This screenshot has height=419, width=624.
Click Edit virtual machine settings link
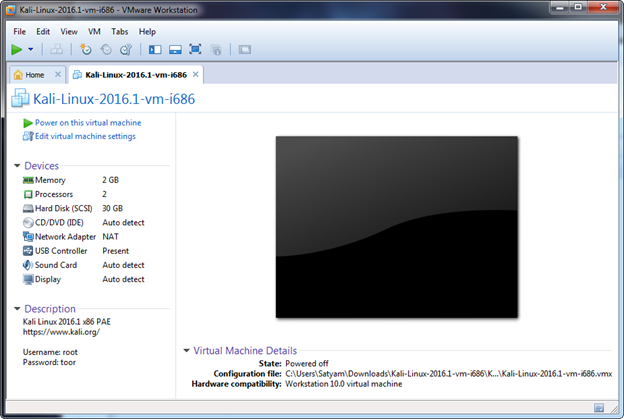click(x=84, y=136)
